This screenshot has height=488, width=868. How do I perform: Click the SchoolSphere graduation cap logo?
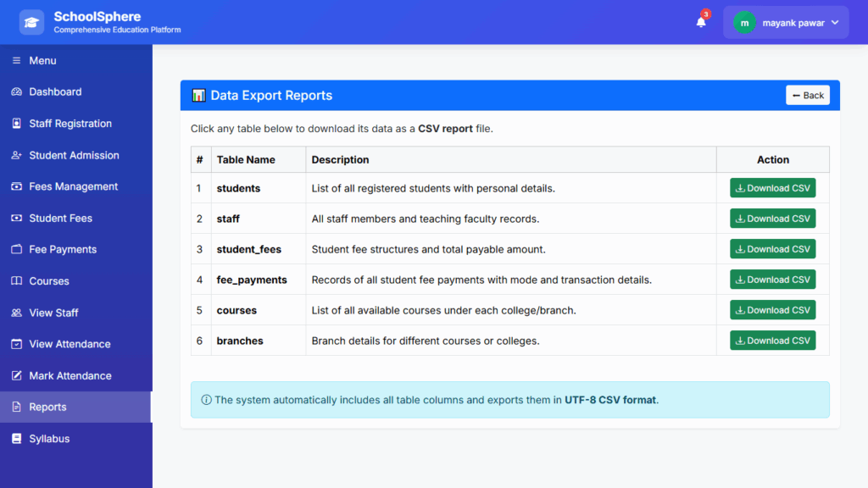click(x=31, y=23)
